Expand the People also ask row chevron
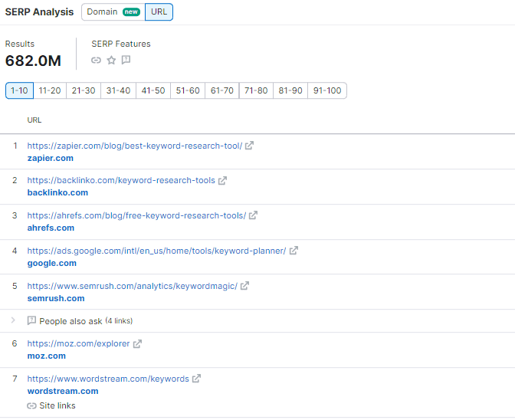 coord(13,320)
